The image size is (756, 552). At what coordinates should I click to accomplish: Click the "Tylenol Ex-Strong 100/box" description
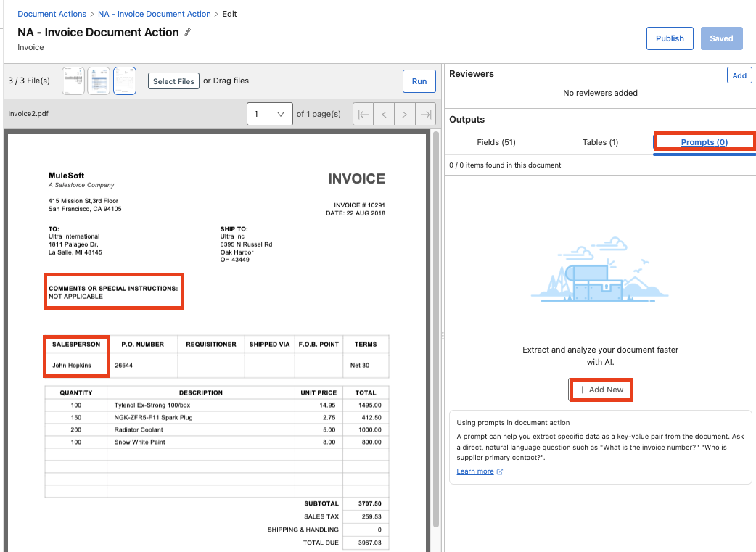[152, 405]
